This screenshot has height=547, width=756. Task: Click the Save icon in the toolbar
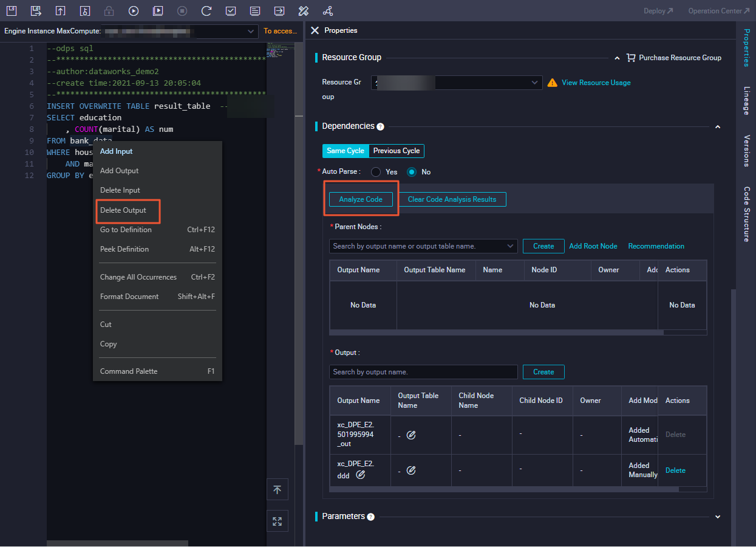click(12, 11)
